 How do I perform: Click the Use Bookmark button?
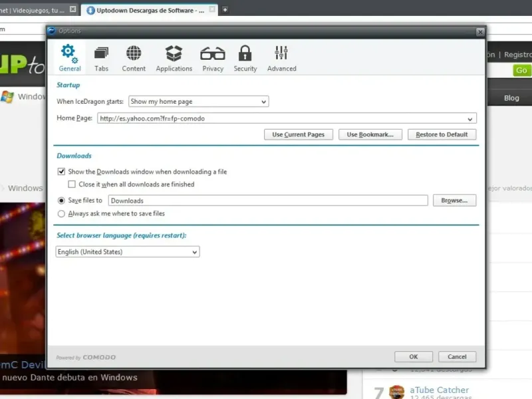click(370, 134)
